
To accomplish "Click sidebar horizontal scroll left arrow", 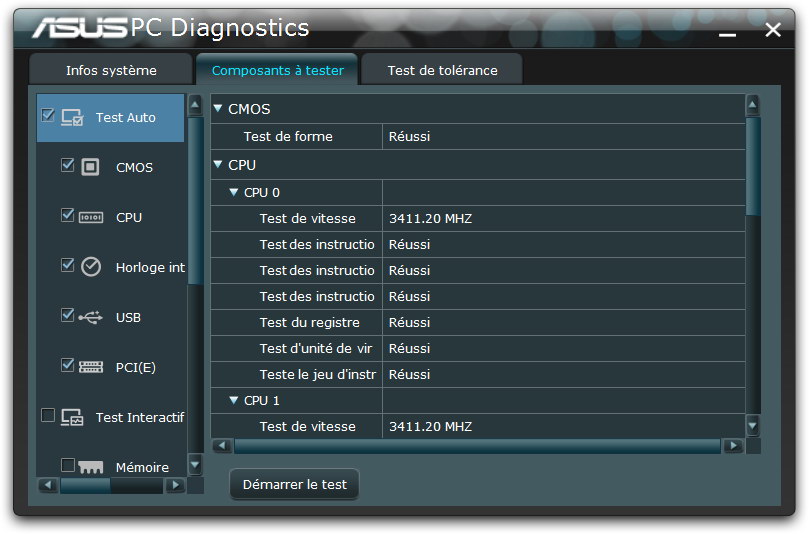I will [48, 485].
